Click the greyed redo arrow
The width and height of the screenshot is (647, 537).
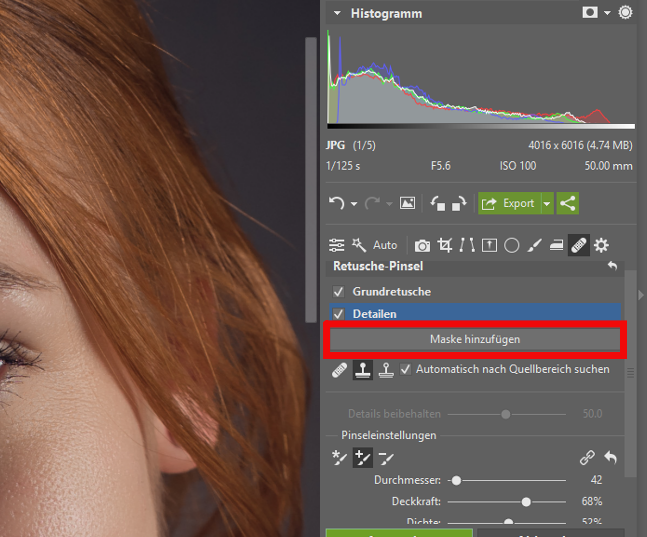click(x=372, y=203)
